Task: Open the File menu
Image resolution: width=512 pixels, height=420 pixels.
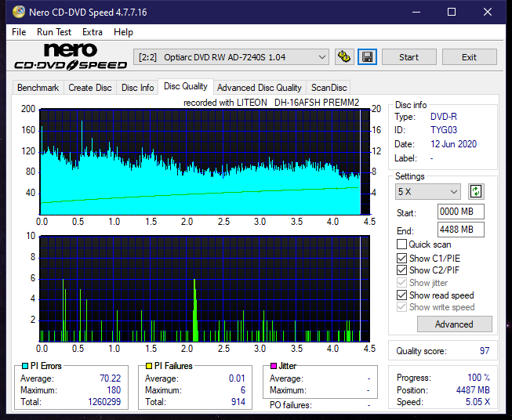Action: click(x=19, y=32)
